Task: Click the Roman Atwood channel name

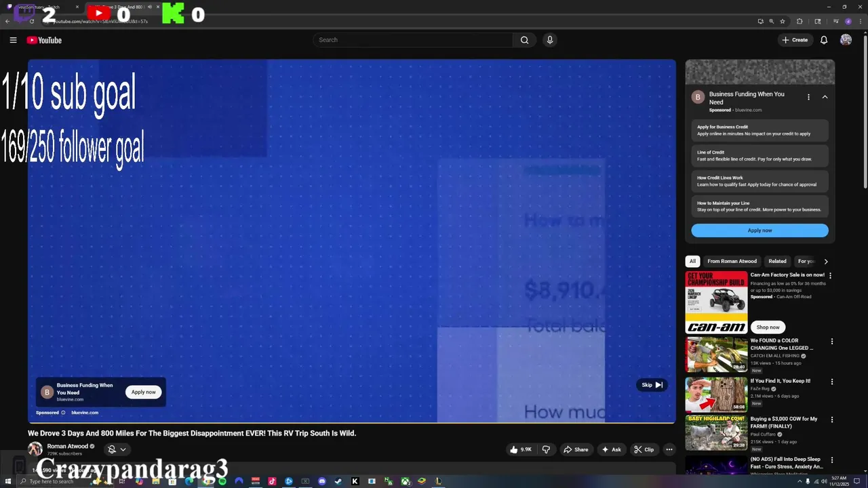Action: (x=67, y=446)
